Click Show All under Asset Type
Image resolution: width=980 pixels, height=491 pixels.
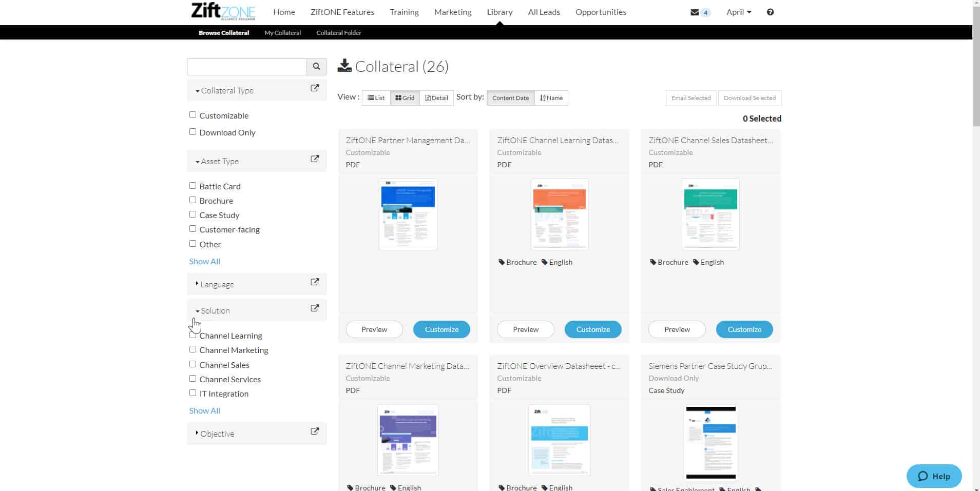click(x=204, y=261)
